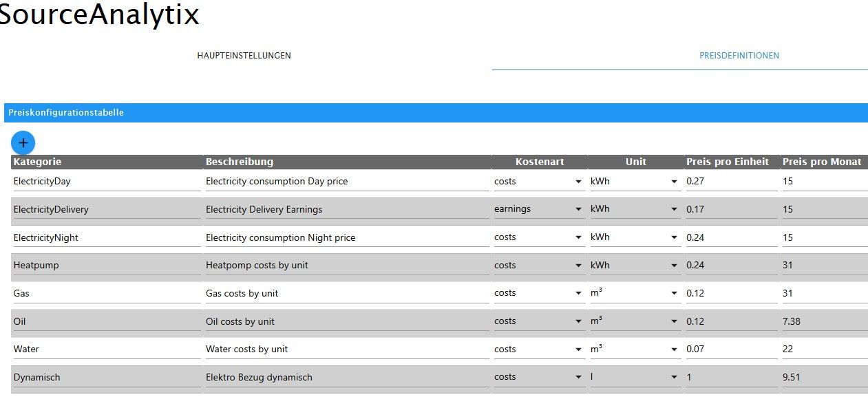Viewport: 868px width, 419px height.
Task: Edit the Dynamisch category field
Action: pyautogui.click(x=107, y=377)
